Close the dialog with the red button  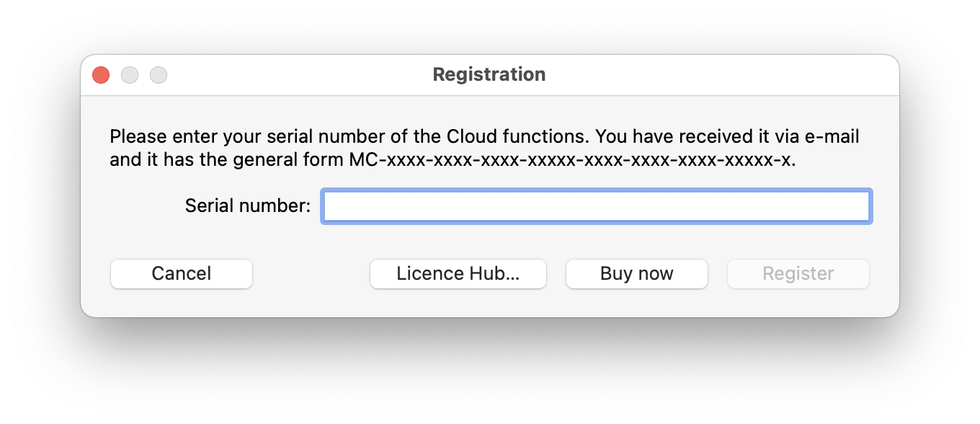pyautogui.click(x=100, y=74)
